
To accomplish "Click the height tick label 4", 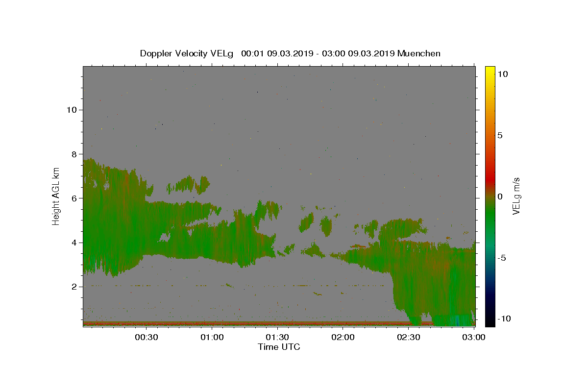I will (73, 243).
